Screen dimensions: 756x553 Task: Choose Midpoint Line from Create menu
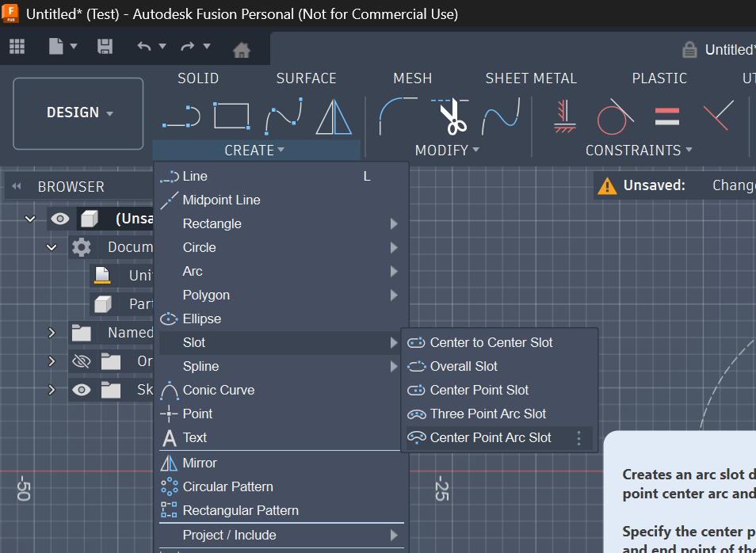(281, 200)
